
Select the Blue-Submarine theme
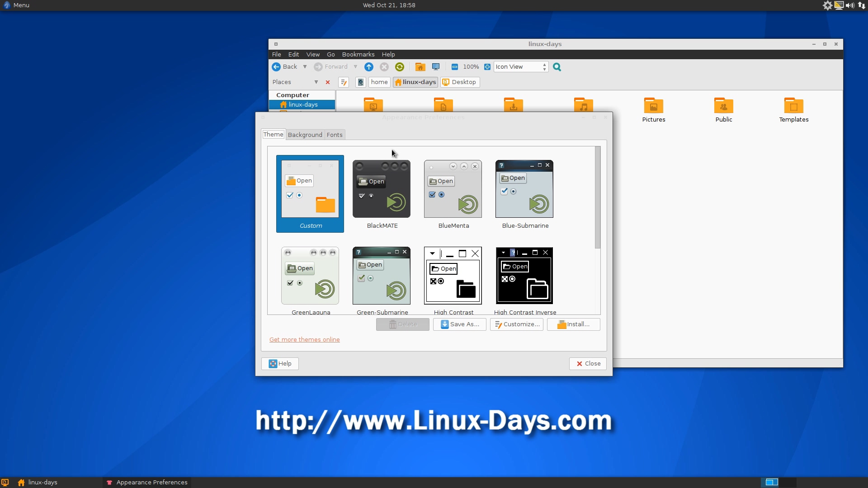(x=524, y=195)
